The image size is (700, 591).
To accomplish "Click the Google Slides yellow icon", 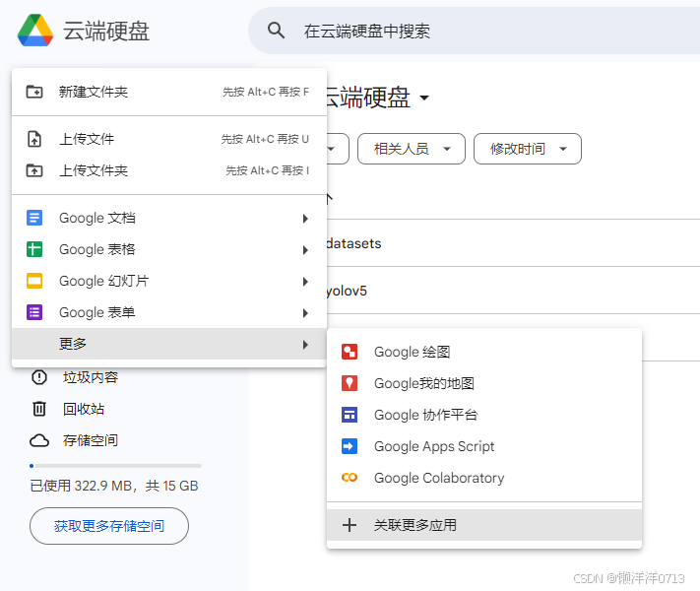I will [34, 281].
